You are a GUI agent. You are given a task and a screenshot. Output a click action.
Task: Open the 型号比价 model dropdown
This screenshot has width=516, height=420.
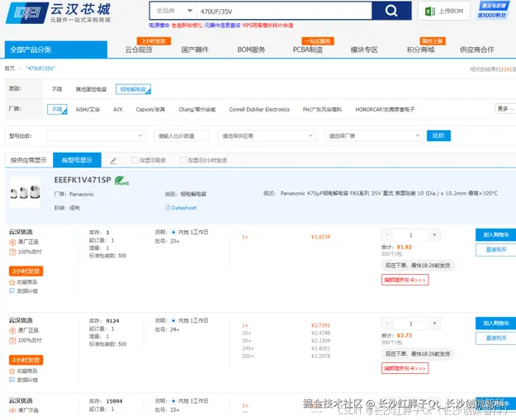click(x=97, y=136)
